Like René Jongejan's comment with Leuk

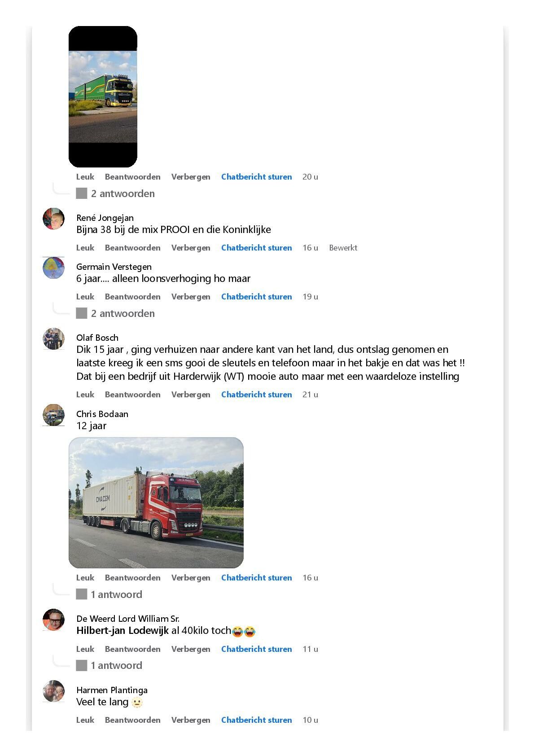pos(85,248)
